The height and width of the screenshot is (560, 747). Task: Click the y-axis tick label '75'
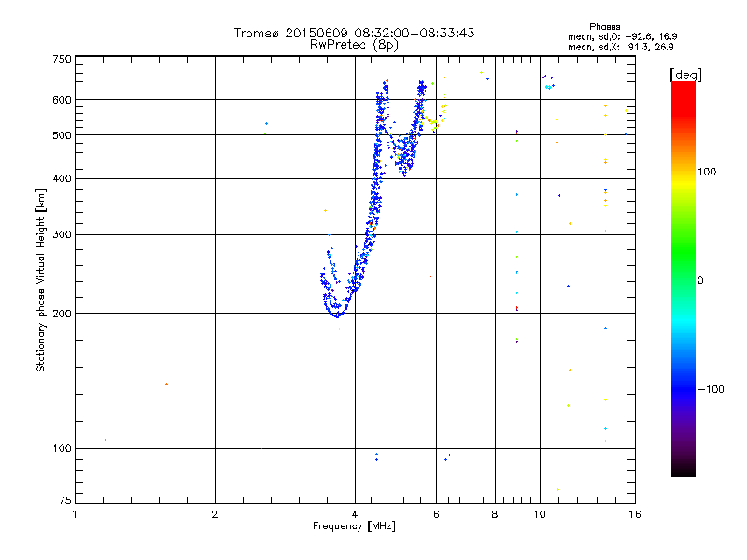click(x=65, y=500)
